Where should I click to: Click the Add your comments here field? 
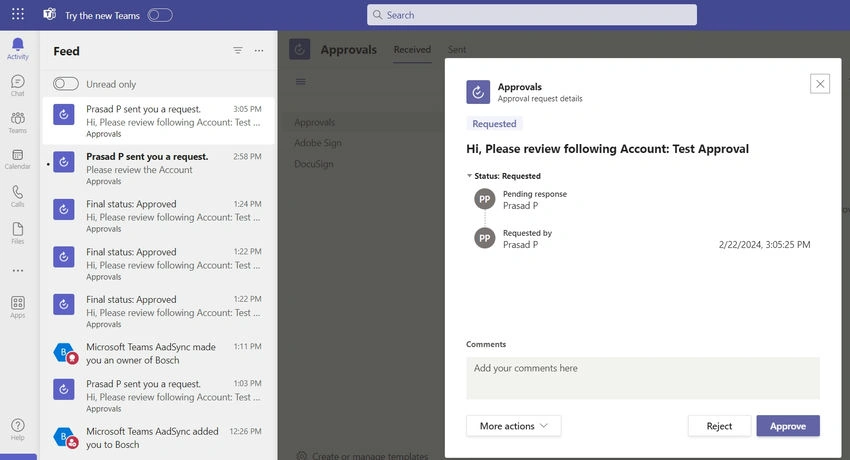(x=643, y=378)
